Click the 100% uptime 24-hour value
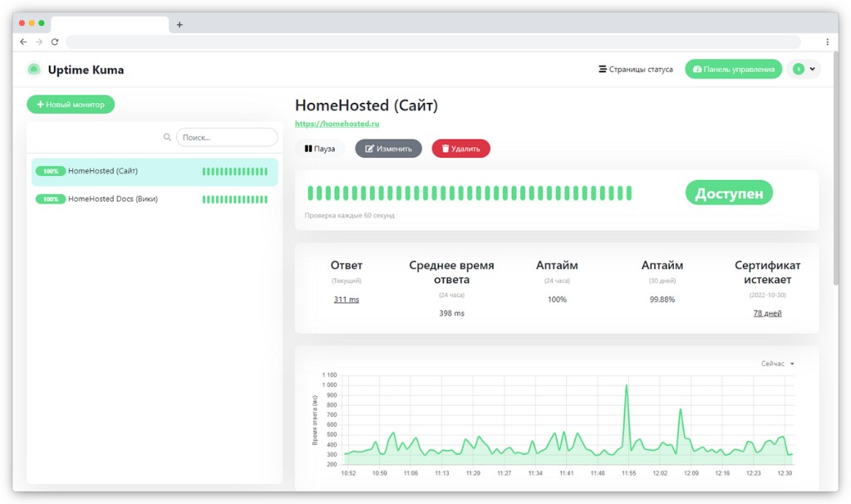This screenshot has width=851, height=504. click(557, 300)
